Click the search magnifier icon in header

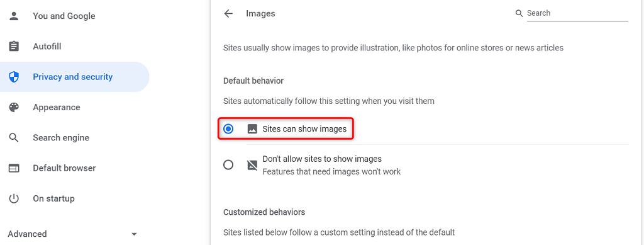click(x=519, y=13)
